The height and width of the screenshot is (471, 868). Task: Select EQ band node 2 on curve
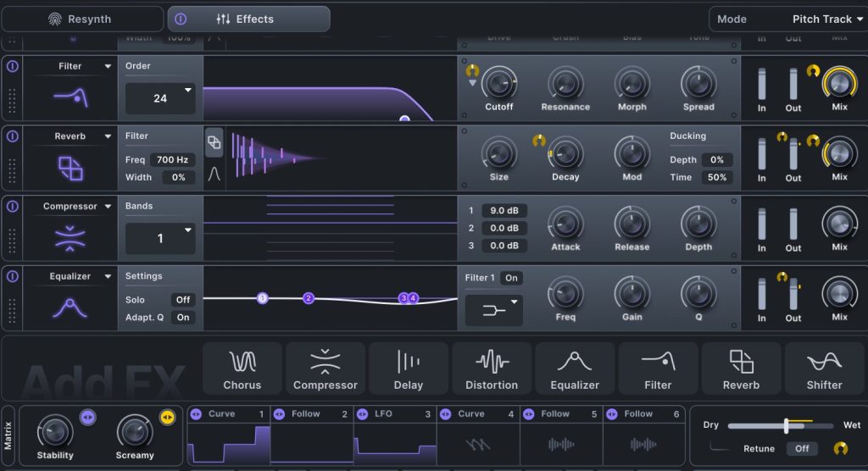[309, 298]
